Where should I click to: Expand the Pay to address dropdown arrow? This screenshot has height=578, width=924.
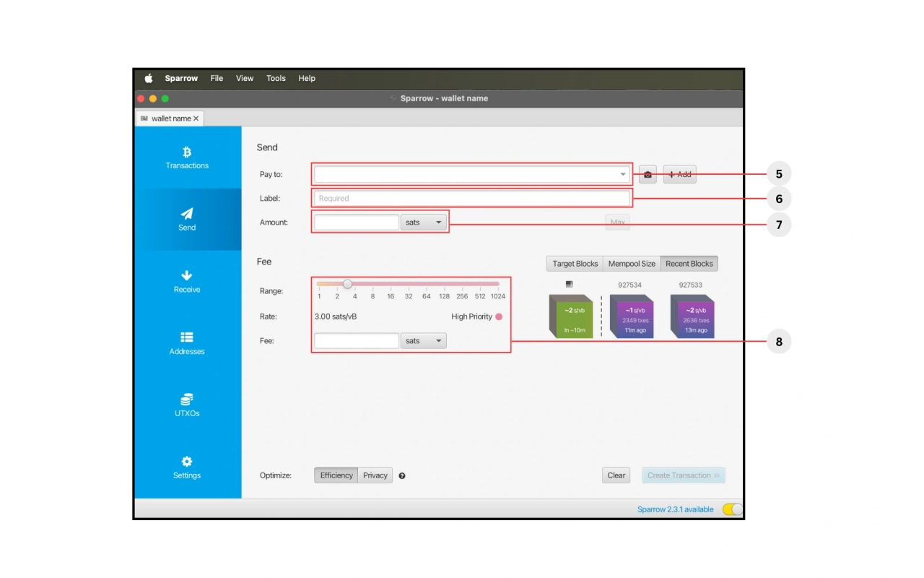pos(623,174)
